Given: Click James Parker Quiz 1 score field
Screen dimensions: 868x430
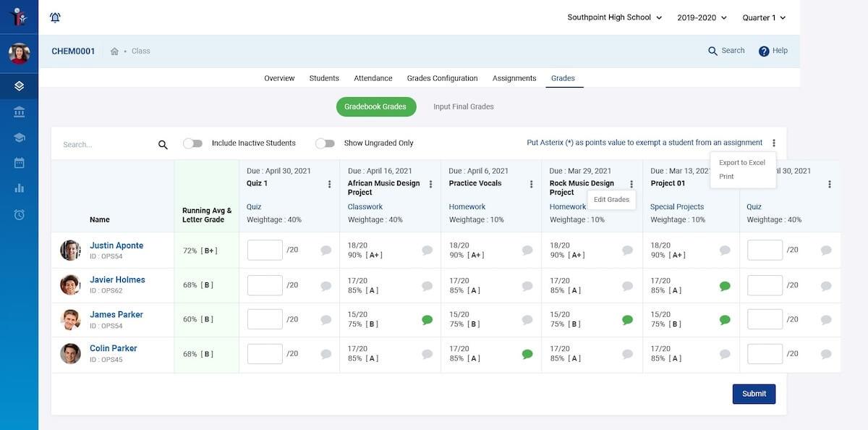Looking at the screenshot, I should (x=265, y=319).
